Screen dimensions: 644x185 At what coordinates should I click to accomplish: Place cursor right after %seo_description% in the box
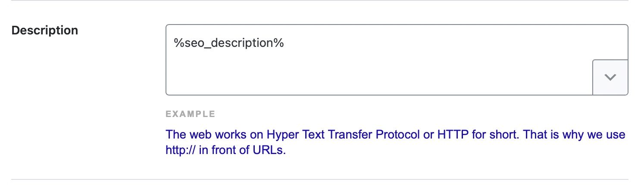click(285, 43)
